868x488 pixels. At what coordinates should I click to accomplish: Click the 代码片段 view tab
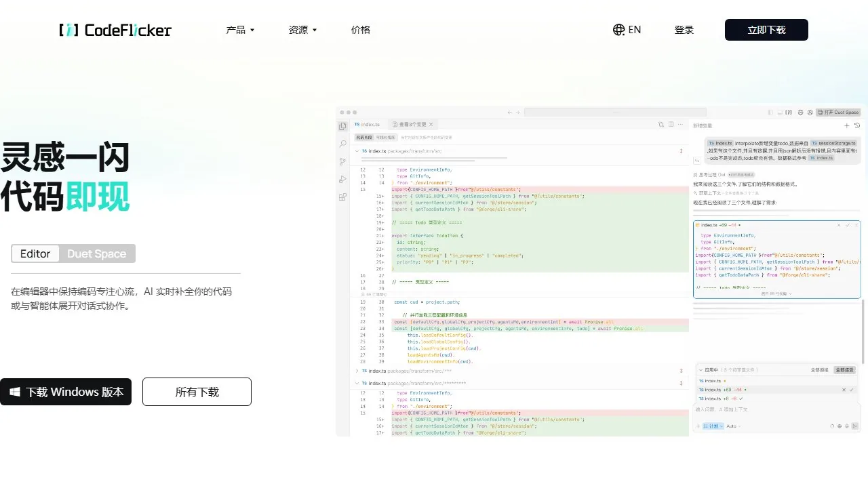coord(364,137)
